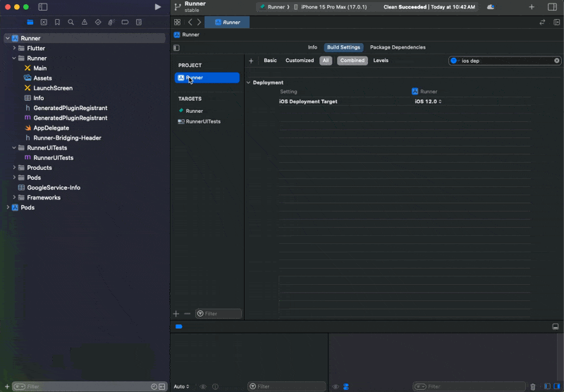The height and width of the screenshot is (392, 564).
Task: Choose the Combined view
Action: [352, 61]
